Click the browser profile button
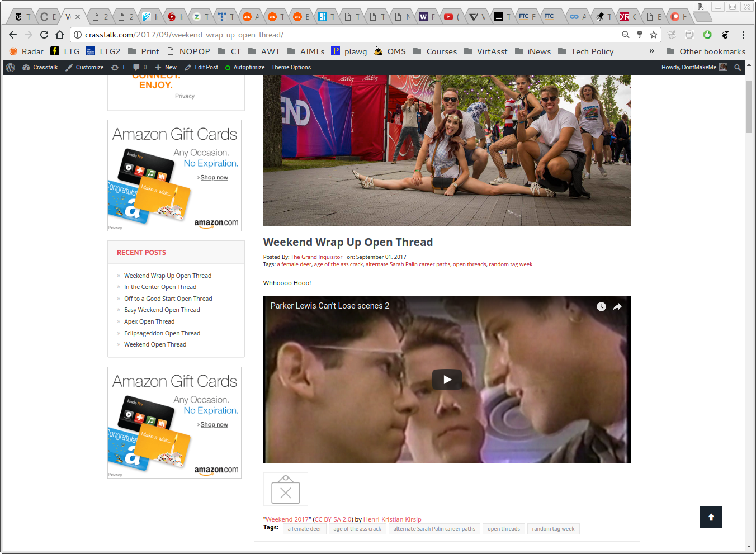This screenshot has width=756, height=554. click(701, 7)
